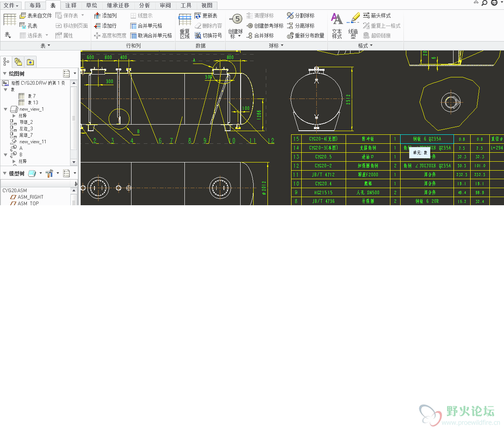This screenshot has width=504, height=430.
Task: Open the drawing tree settings list icon
Action: (x=67, y=73)
